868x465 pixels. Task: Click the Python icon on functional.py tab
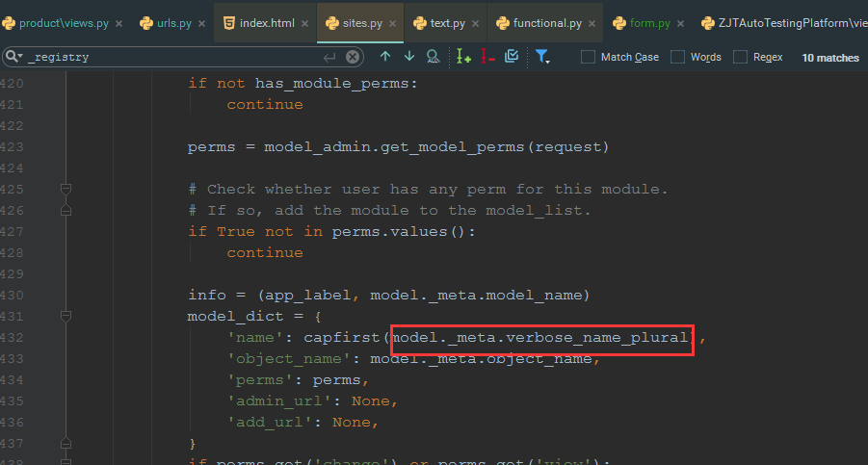[x=503, y=23]
